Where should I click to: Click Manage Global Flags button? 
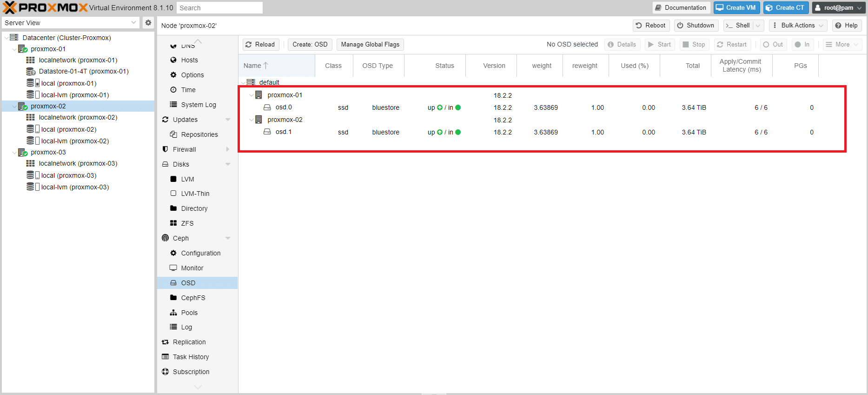[370, 44]
